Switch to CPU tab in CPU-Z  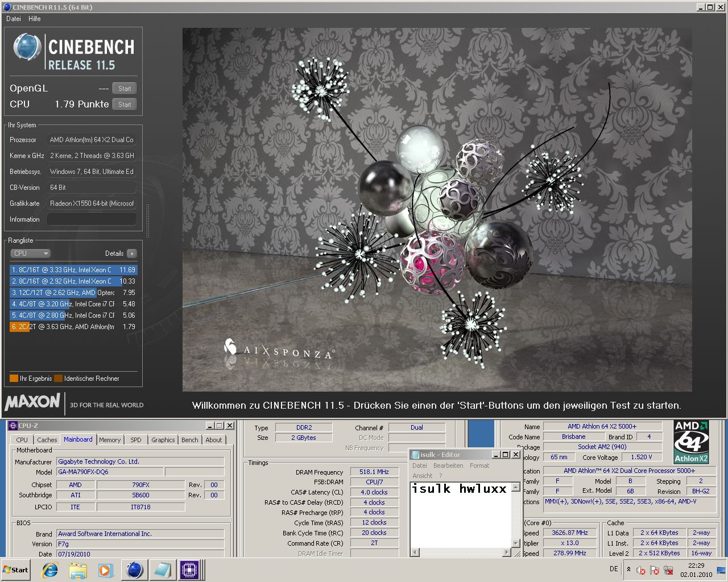pyautogui.click(x=22, y=440)
